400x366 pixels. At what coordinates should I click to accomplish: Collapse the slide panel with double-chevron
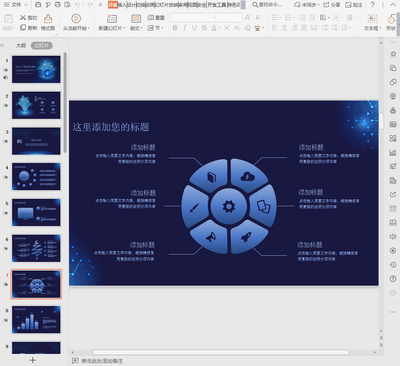click(3, 45)
